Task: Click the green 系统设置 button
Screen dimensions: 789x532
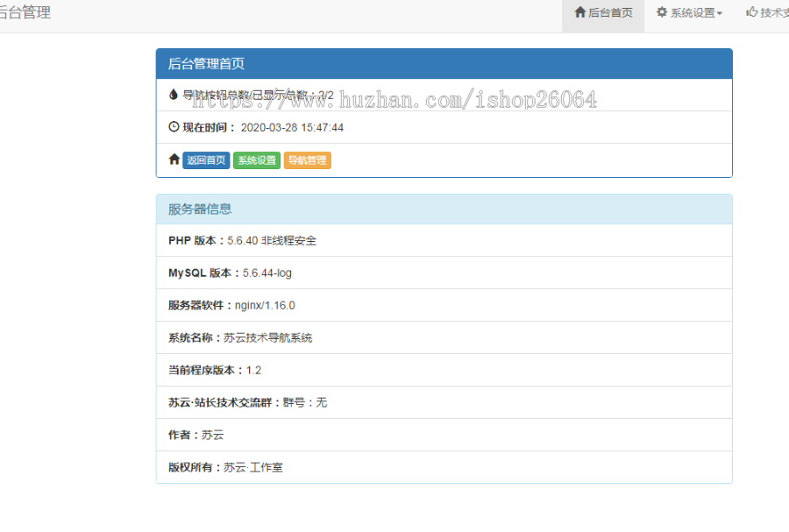Action: coord(257,160)
